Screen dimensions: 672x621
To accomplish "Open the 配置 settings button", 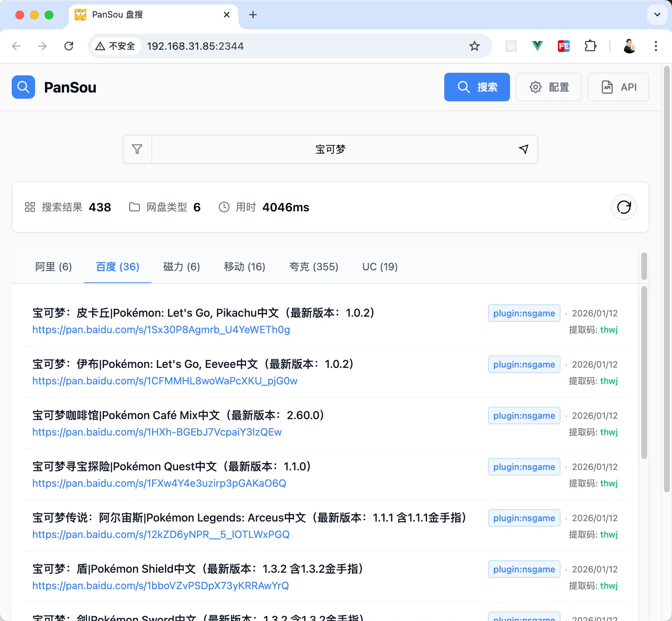I will (x=549, y=87).
